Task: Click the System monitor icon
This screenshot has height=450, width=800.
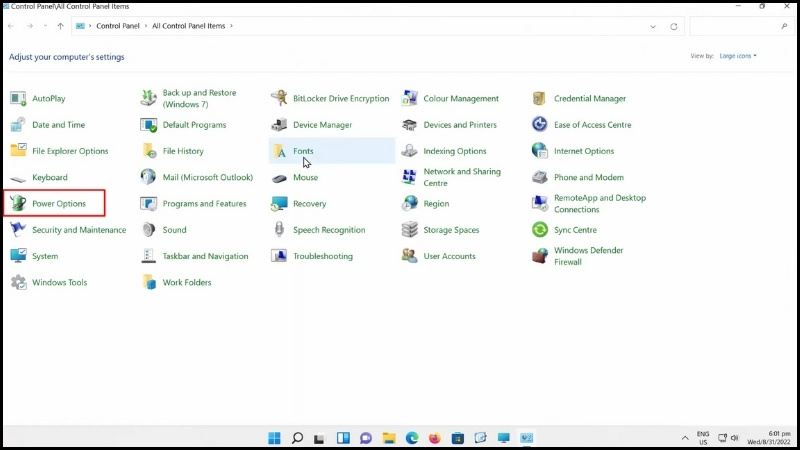Action: [x=18, y=256]
